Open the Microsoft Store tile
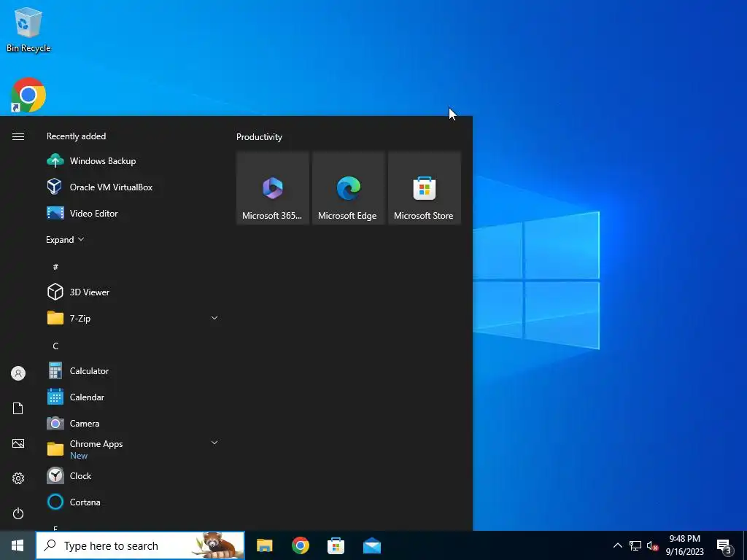Screen dimensions: 747x560 pos(425,187)
